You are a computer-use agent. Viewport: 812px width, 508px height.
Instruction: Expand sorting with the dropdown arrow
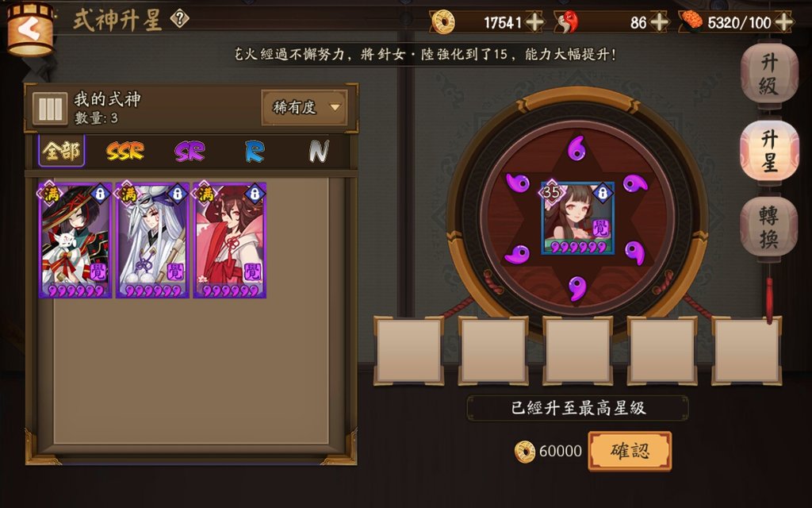[335, 107]
